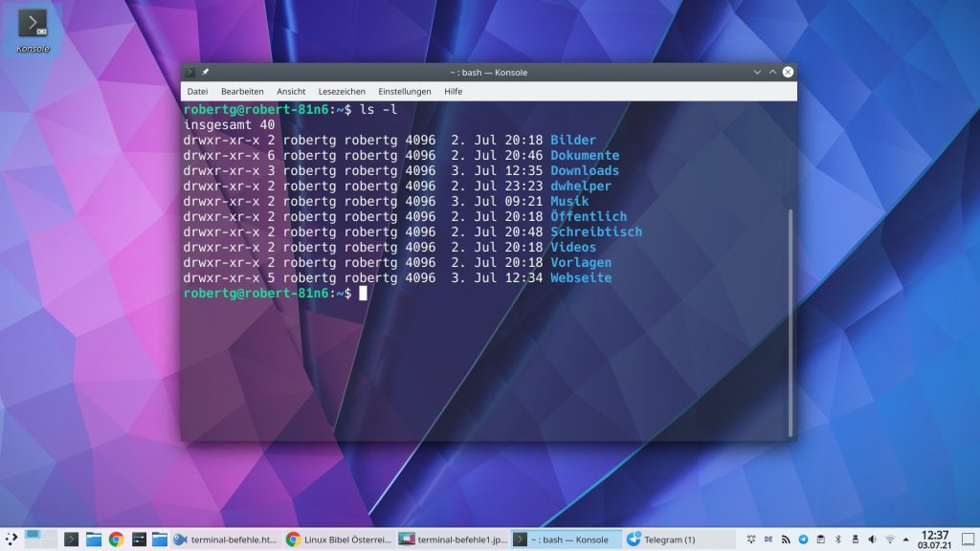Click the Konsole window menu icon in titlebar
The width and height of the screenshot is (980, 551).
click(x=190, y=72)
